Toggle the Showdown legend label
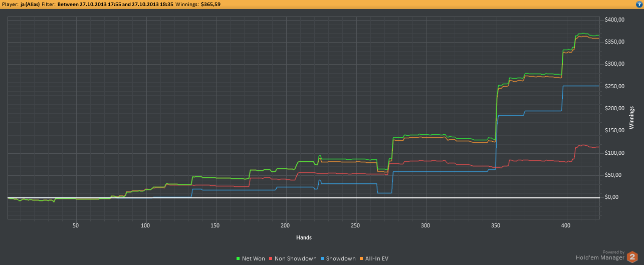 coord(341,259)
